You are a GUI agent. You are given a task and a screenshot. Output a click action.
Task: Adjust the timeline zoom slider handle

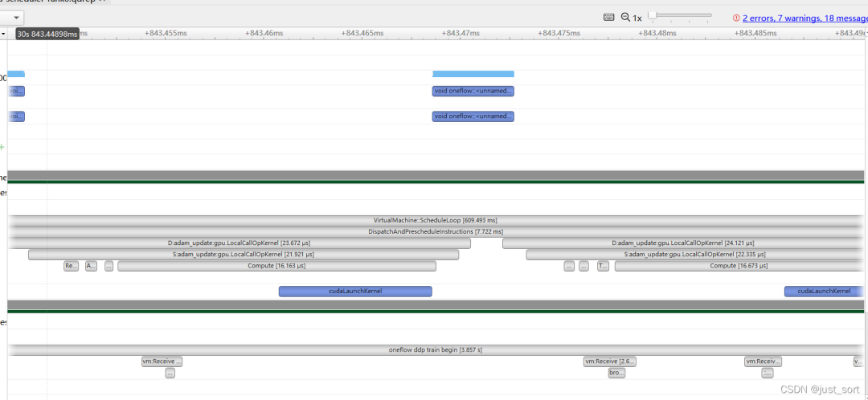[653, 15]
